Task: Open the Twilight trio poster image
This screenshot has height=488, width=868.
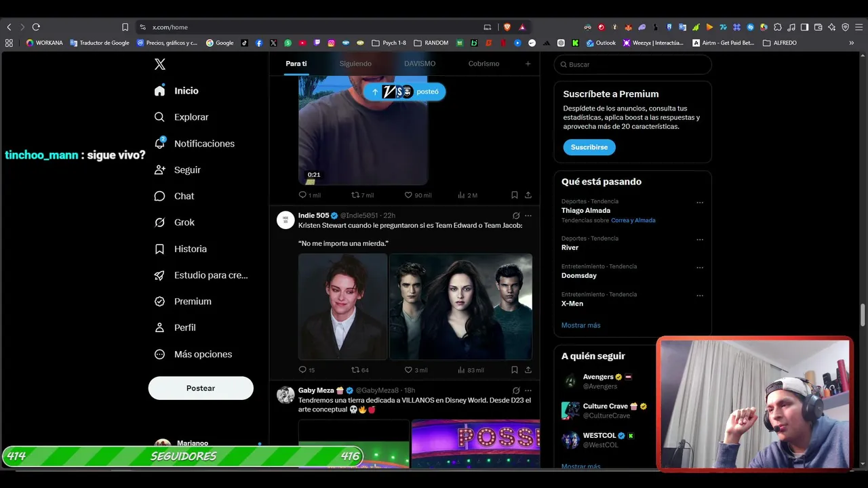Action: coord(461,306)
